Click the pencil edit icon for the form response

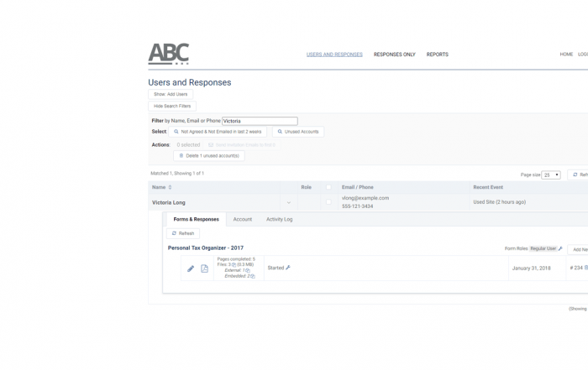click(191, 268)
